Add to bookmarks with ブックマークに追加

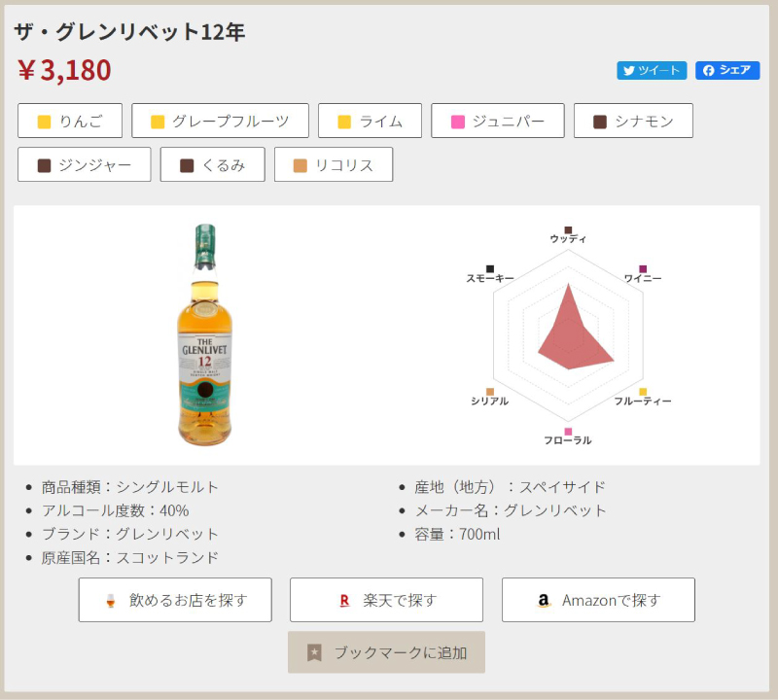point(386,652)
